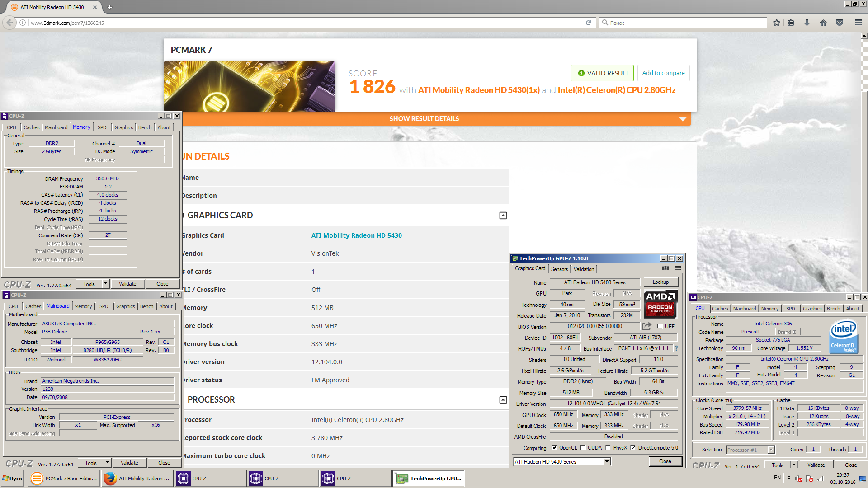868x488 pixels.
Task: Click the Intel Celeron D logo in CPU-Z
Action: pyautogui.click(x=843, y=337)
